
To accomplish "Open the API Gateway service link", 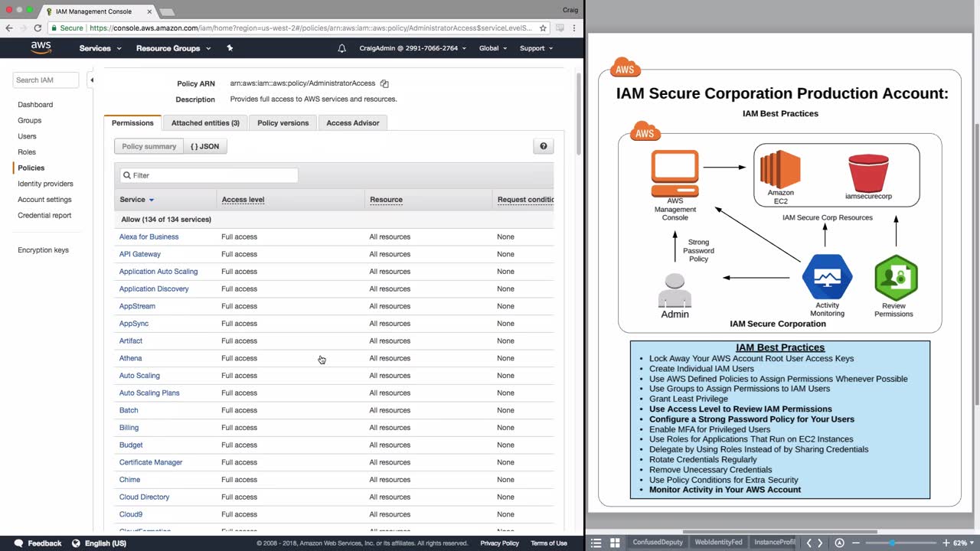I will pyautogui.click(x=140, y=254).
